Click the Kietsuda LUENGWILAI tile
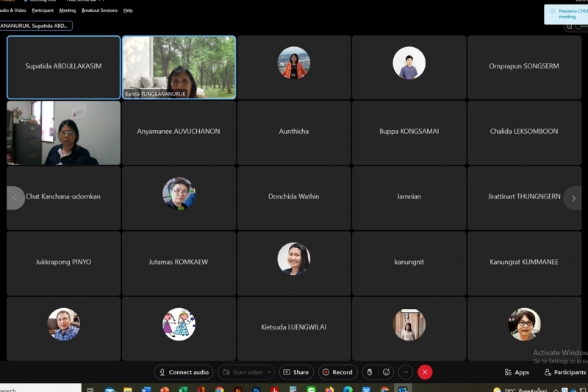Viewport: 588px width, 392px height. (294, 328)
